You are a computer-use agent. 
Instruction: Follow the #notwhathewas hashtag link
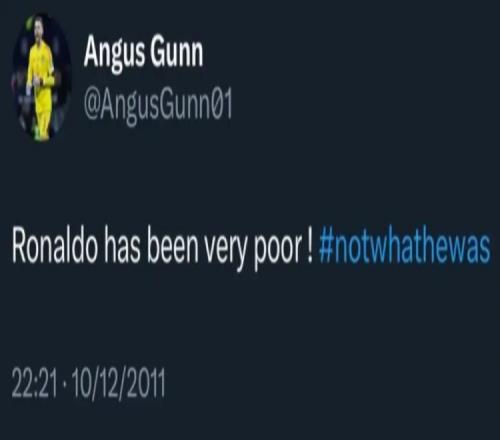point(404,248)
